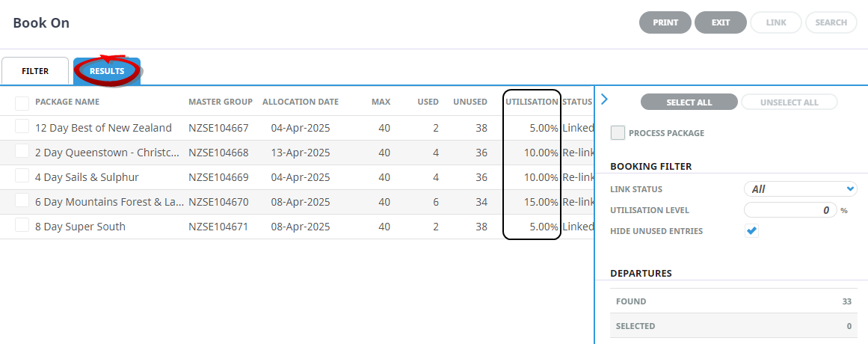
Task: Click the Unselect All button
Action: 789,102
